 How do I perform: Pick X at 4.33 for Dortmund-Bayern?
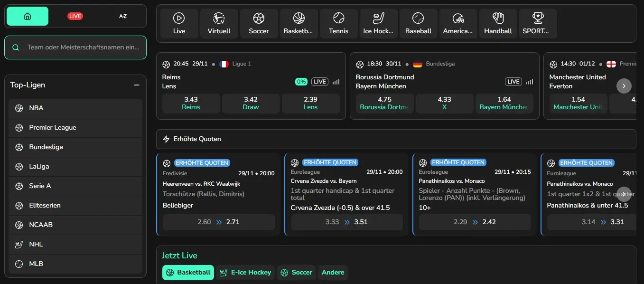(445, 103)
